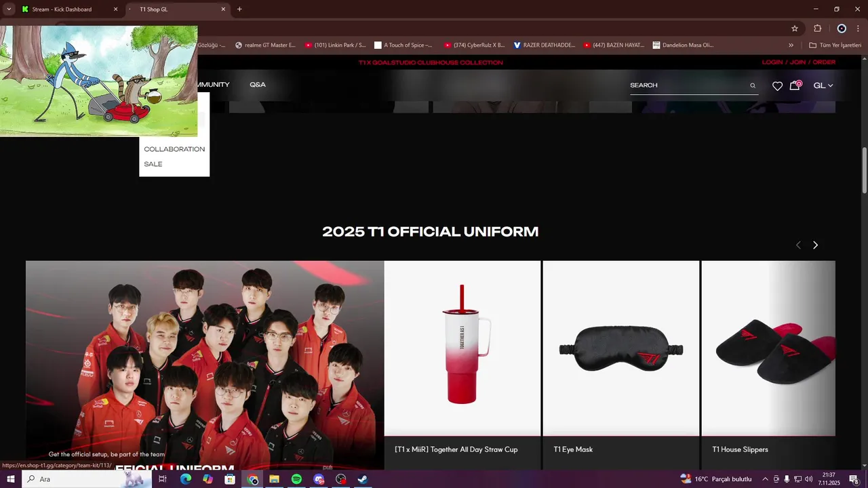Open the BAZEN HAYAT YouTube bookmark
The image size is (868, 488).
[614, 45]
